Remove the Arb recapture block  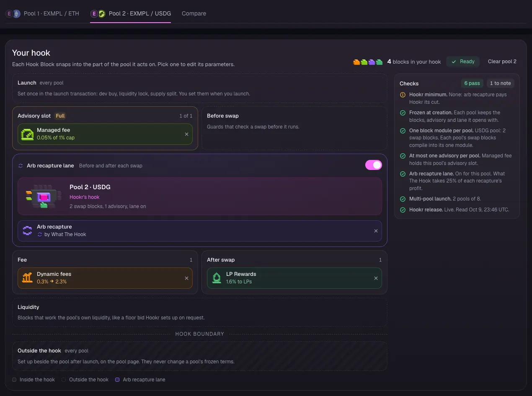(376, 231)
